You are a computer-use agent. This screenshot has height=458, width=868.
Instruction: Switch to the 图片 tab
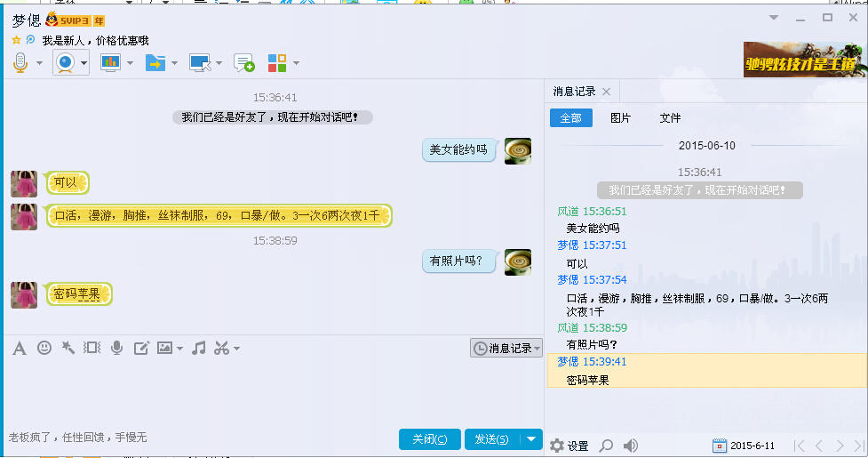click(x=620, y=118)
